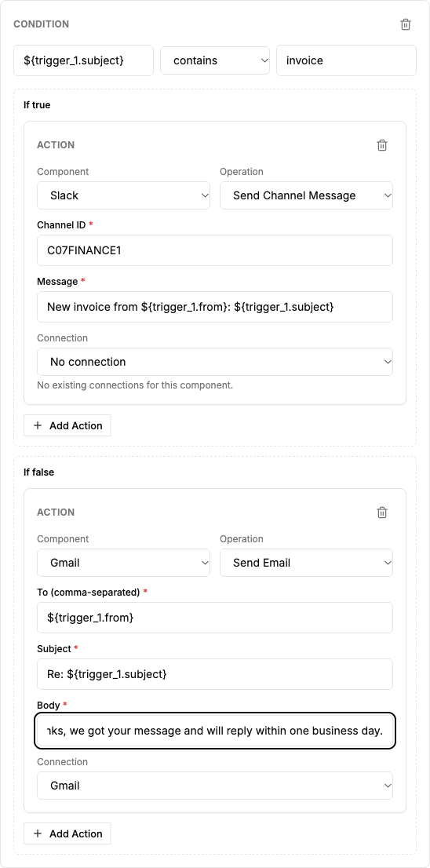Open the Send Channel Message operation dropdown
This screenshot has height=868, width=430.
click(306, 195)
